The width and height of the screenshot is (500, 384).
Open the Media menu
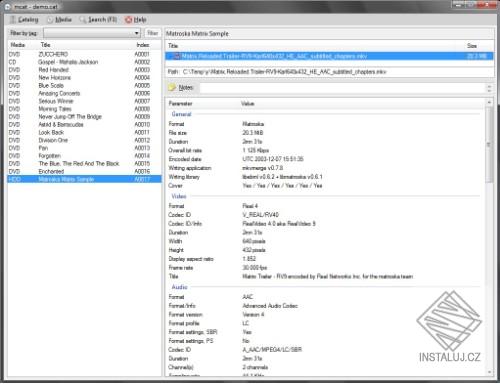(x=59, y=20)
